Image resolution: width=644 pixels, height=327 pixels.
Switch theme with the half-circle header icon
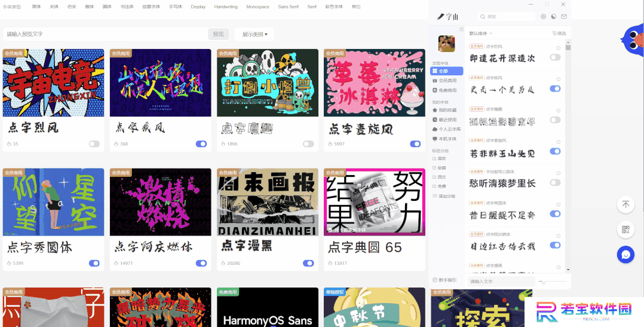coord(554,16)
